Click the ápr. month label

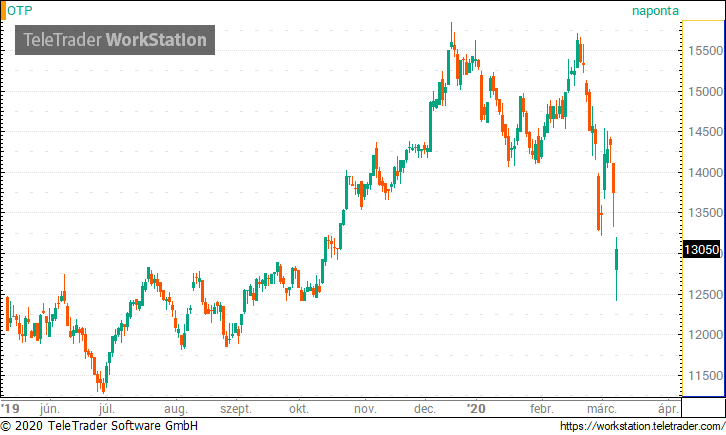[x=668, y=410]
